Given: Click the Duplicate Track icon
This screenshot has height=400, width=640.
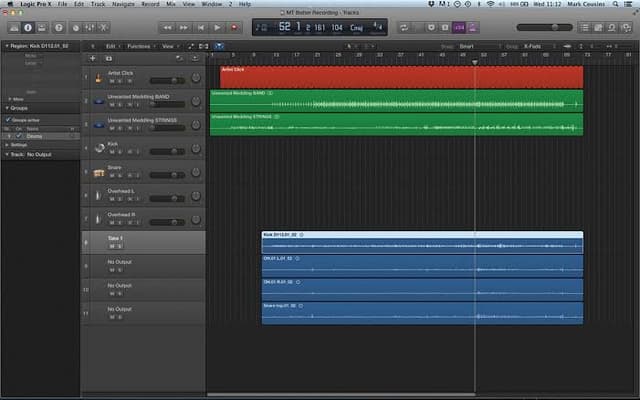Looking at the screenshot, I should (109, 58).
